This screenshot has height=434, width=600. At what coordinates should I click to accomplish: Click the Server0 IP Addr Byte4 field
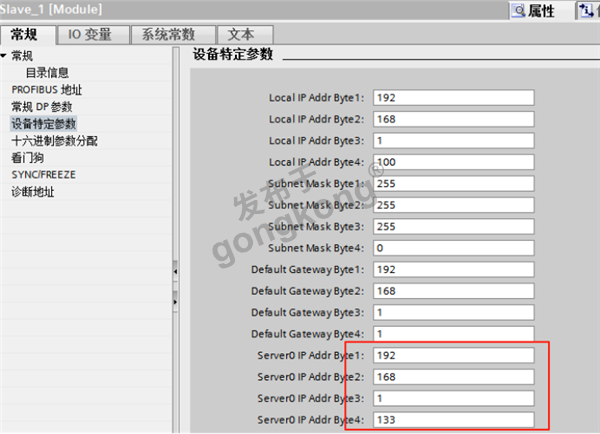tap(453, 420)
